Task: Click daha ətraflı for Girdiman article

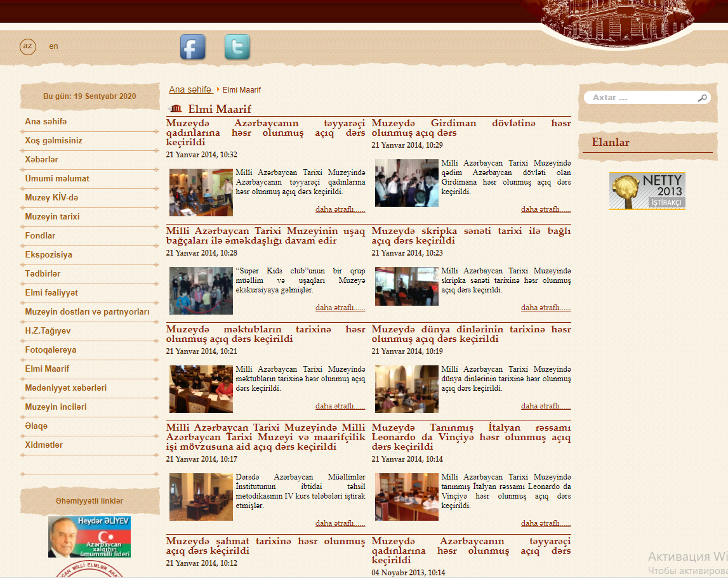Action: tap(546, 209)
